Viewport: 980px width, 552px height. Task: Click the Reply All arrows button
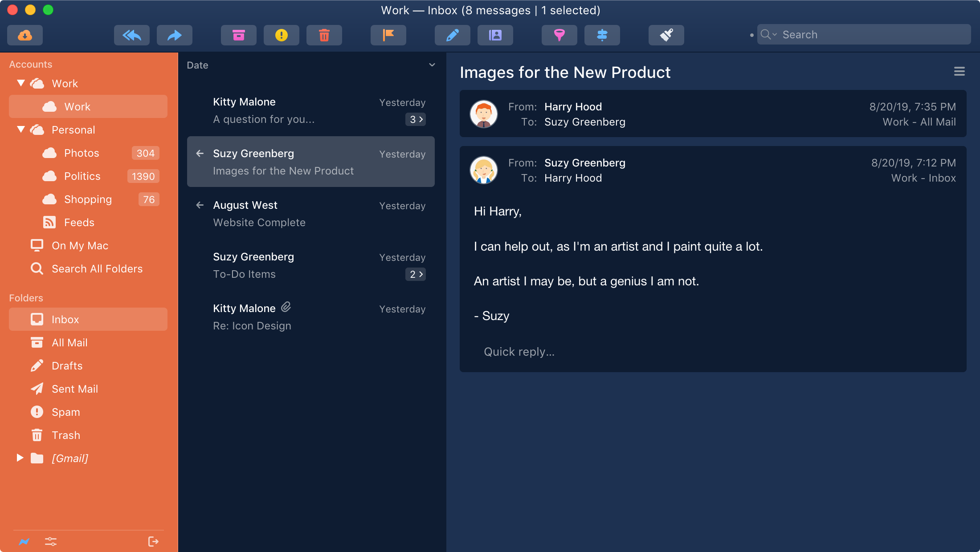[132, 35]
